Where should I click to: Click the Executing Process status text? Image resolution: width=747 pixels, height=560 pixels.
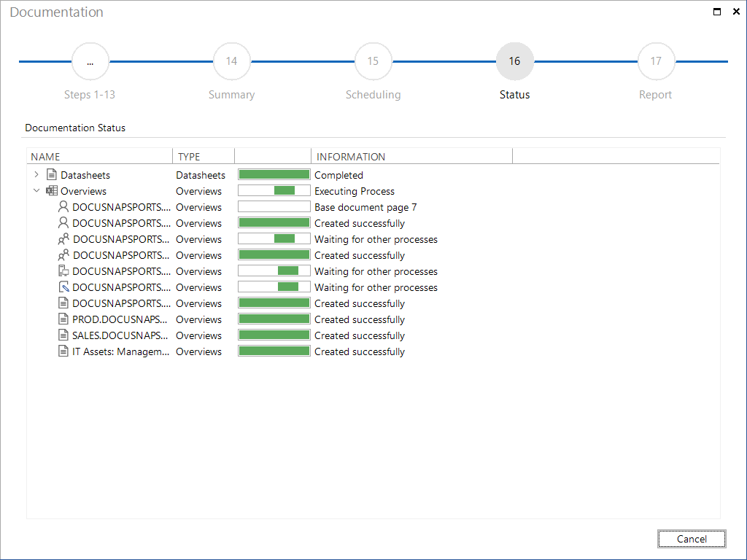click(355, 192)
